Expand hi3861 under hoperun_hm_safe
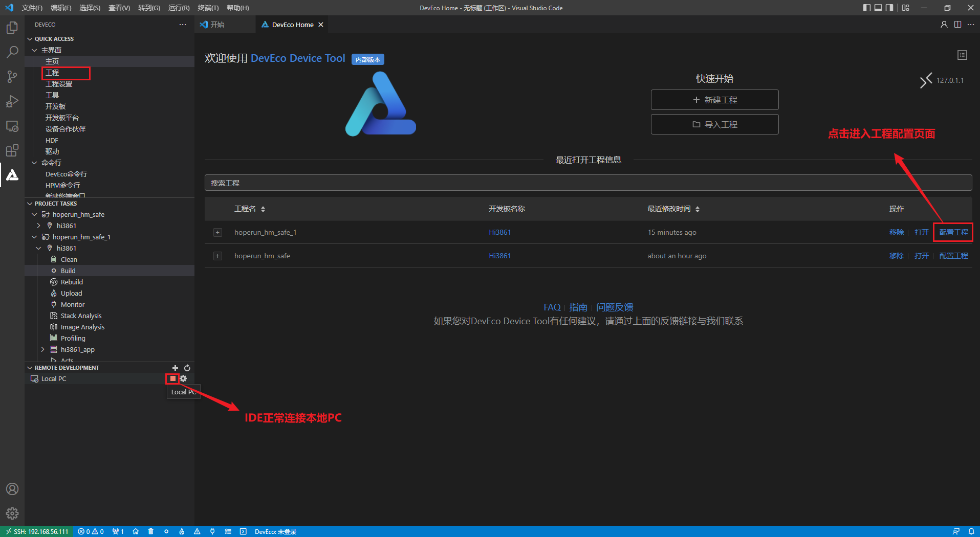 pos(38,226)
